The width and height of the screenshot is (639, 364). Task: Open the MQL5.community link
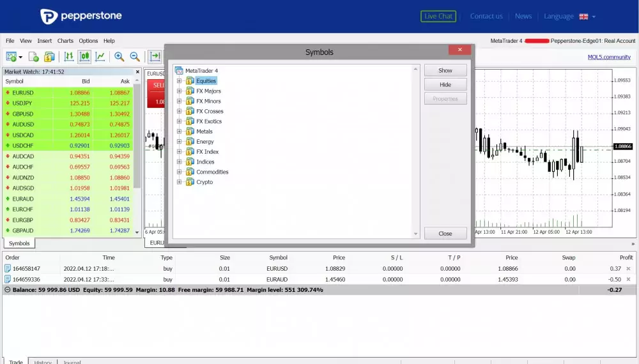coord(609,57)
